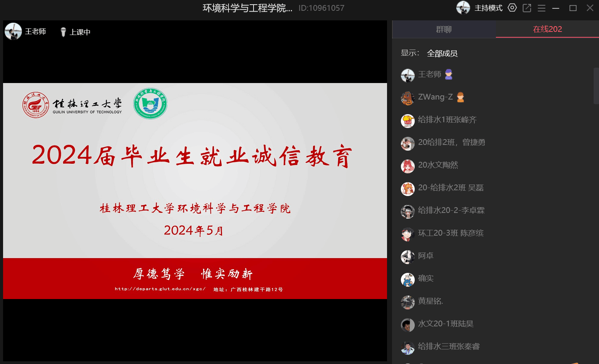Select member 20-给排水2班 吴磊
599x364 pixels.
coord(451,188)
